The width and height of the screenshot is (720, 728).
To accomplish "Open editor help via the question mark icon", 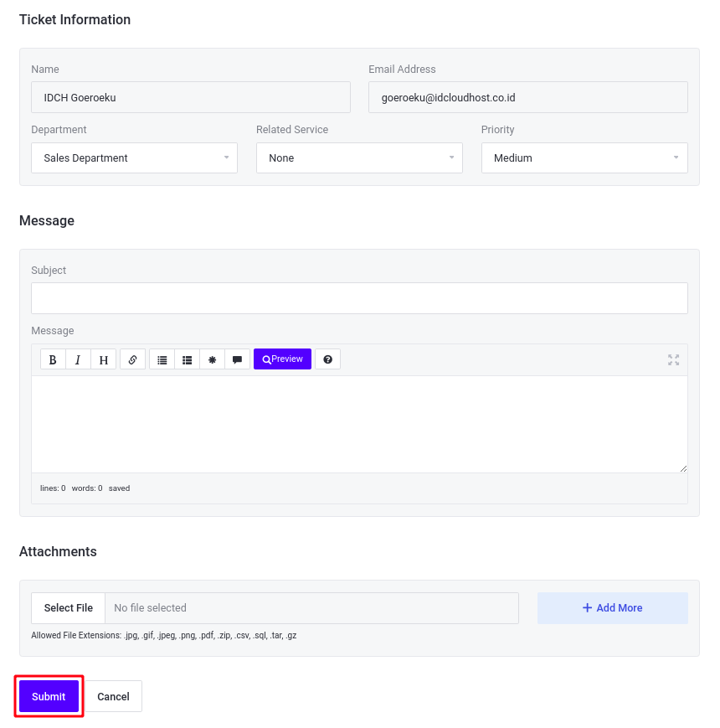I will [327, 359].
